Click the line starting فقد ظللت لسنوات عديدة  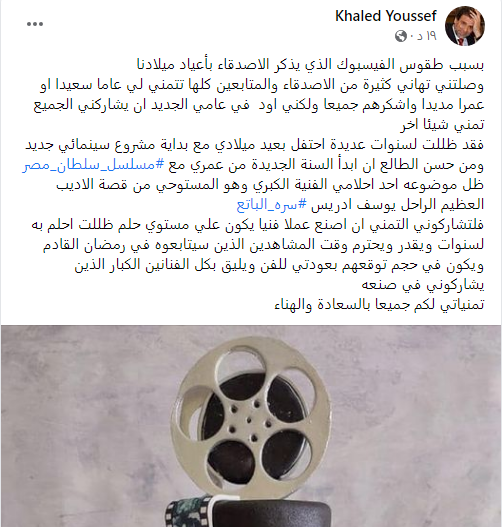(x=254, y=145)
